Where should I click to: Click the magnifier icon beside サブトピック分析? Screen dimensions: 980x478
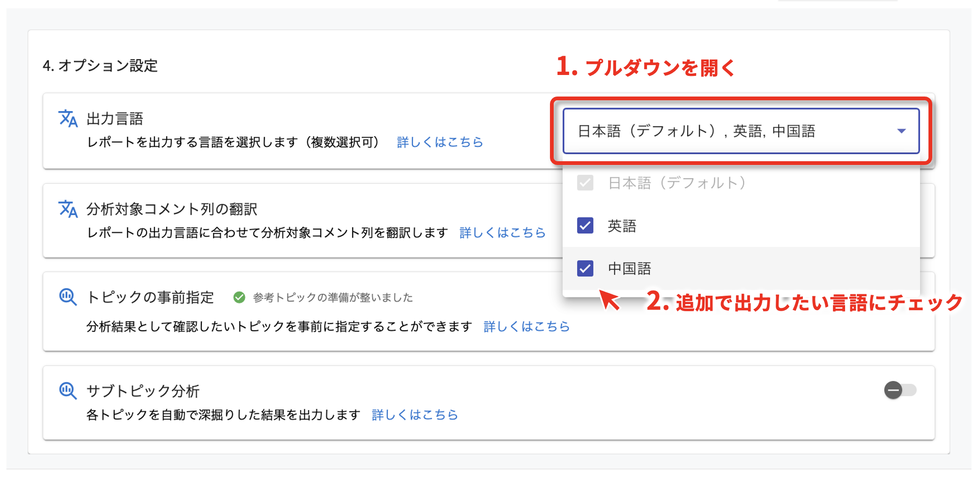pos(68,390)
